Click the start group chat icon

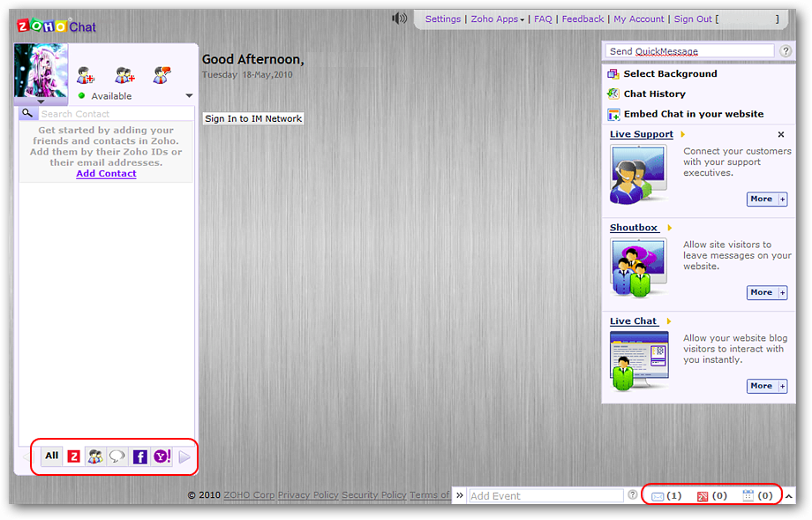pyautogui.click(x=162, y=75)
